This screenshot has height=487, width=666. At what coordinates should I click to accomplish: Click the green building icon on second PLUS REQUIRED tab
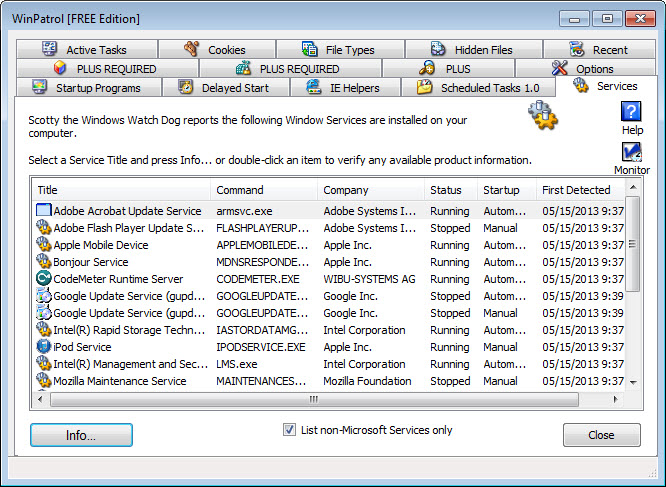(243, 68)
